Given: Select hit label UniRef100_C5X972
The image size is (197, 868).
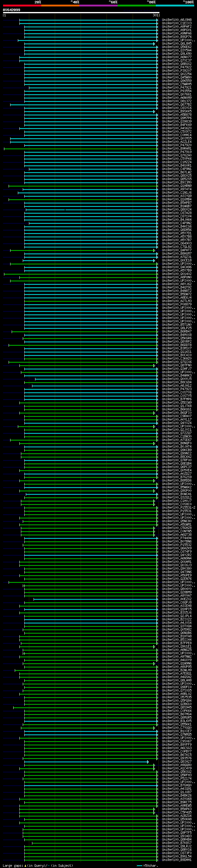Looking at the screenshot, I should pos(177,132).
